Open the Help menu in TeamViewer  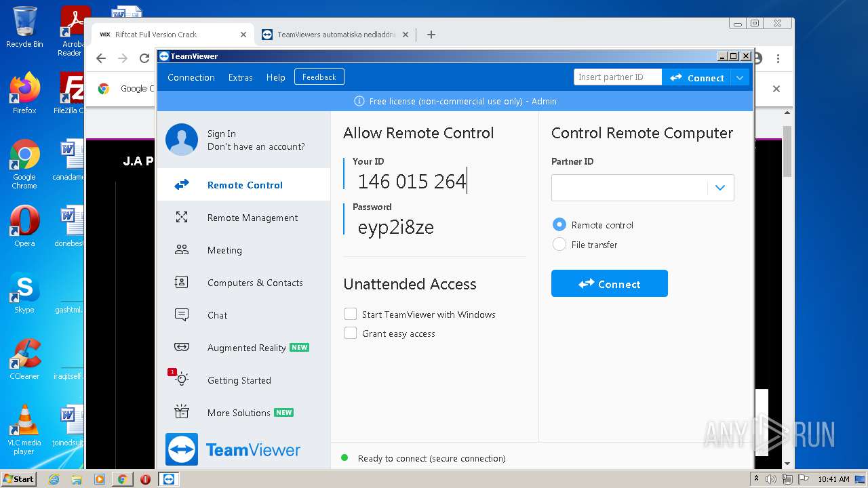pyautogui.click(x=275, y=77)
